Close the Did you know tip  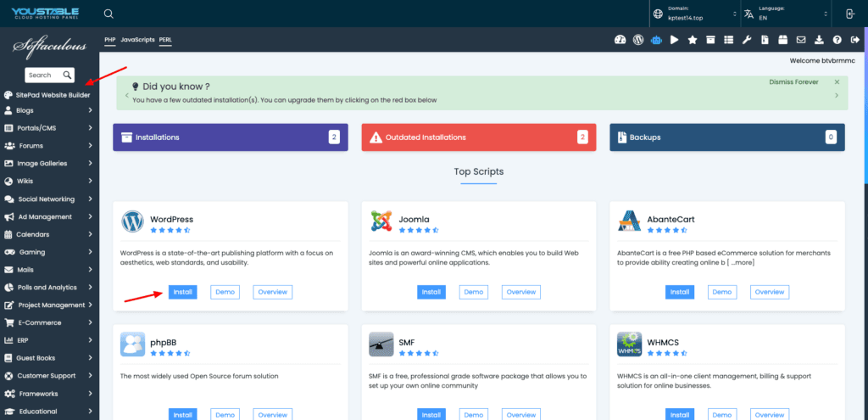click(x=837, y=82)
